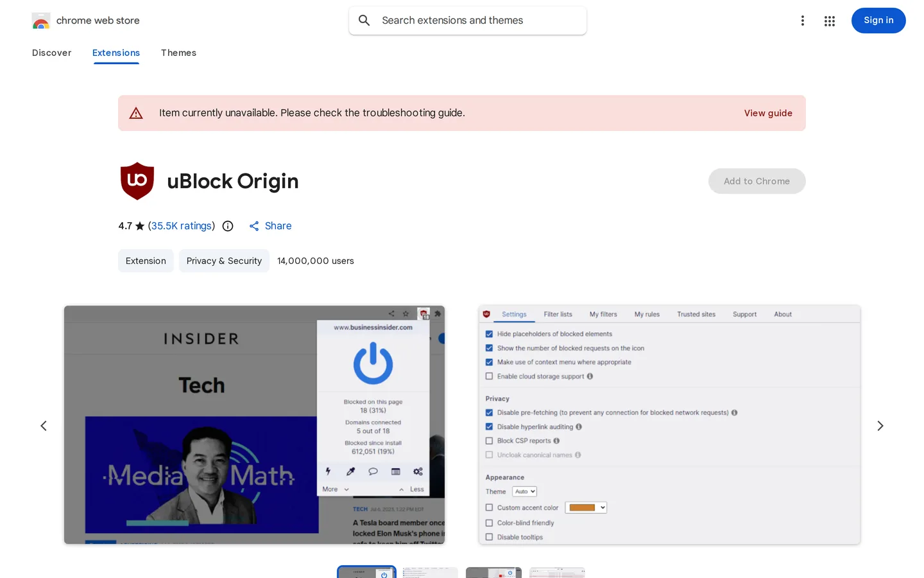Click the Chrome Web Store logo
The image size is (924, 578).
click(x=41, y=21)
